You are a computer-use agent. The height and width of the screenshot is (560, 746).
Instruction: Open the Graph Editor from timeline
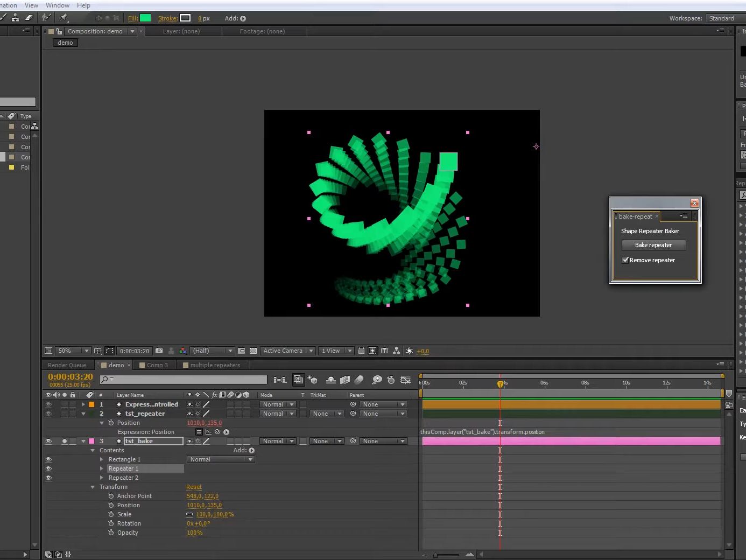tap(405, 380)
